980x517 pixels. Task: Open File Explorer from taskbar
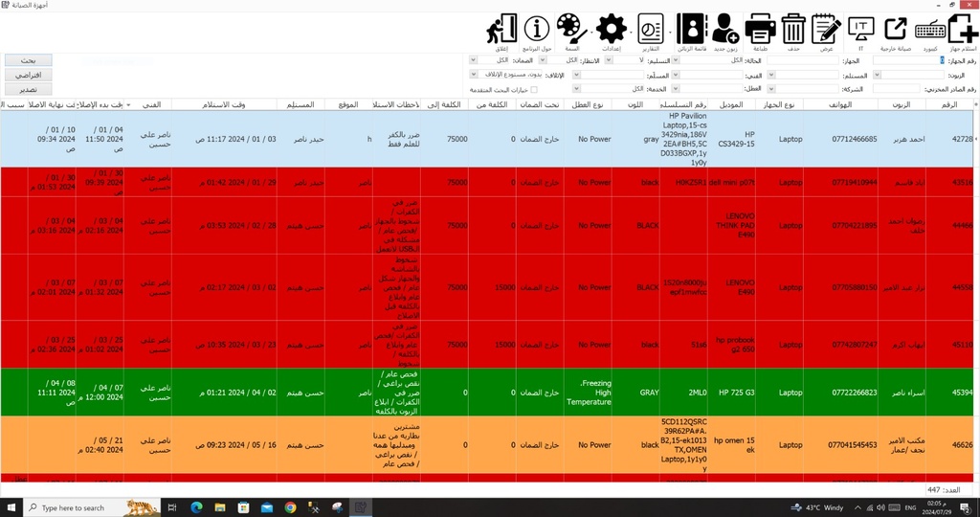click(x=220, y=507)
